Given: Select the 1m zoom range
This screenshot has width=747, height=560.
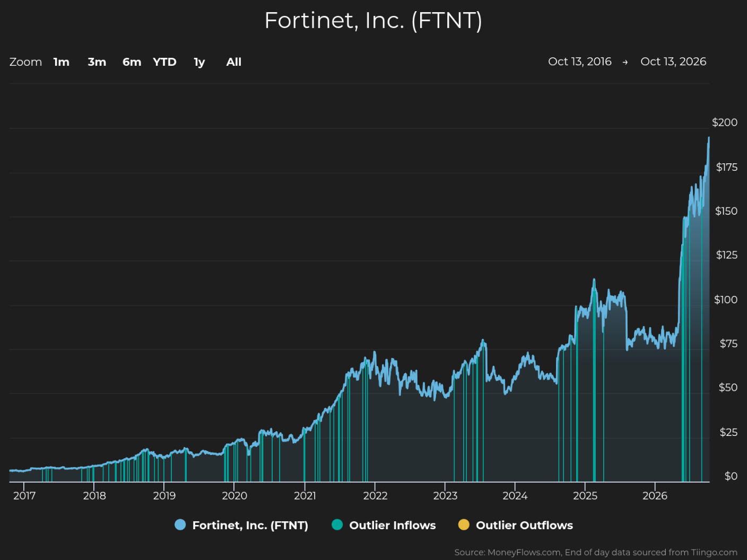Looking at the screenshot, I should pos(62,62).
